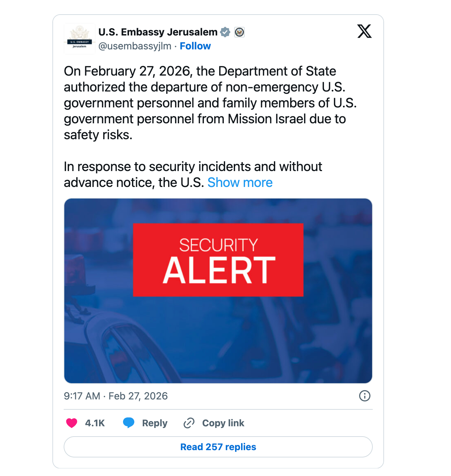The image size is (451, 476).
Task: Click the 9:17 AM Feb 27, 2026 timestamp
Action: coord(116,396)
